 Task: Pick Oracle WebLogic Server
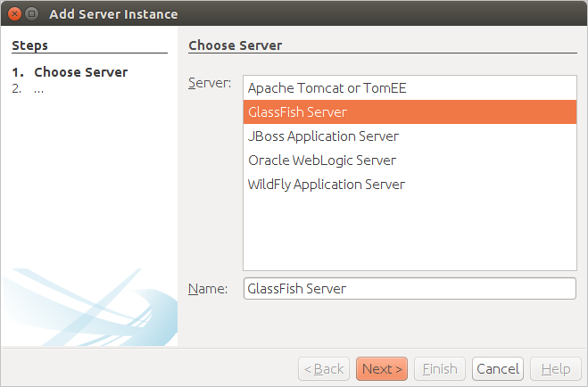410,160
